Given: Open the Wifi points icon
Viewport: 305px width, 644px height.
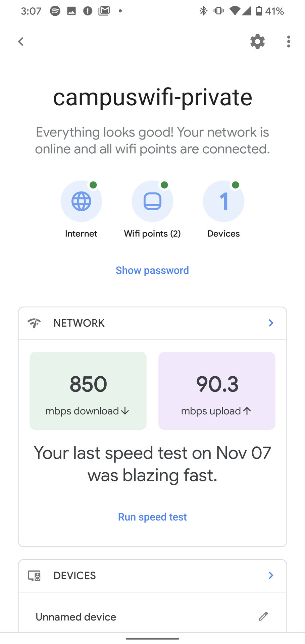Looking at the screenshot, I should point(152,201).
